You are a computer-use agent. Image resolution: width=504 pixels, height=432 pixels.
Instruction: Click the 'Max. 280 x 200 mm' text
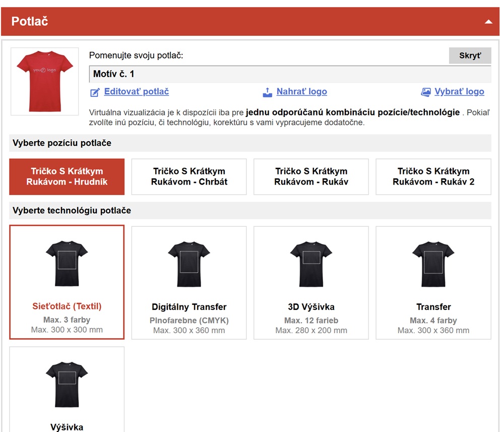pyautogui.click(x=311, y=331)
